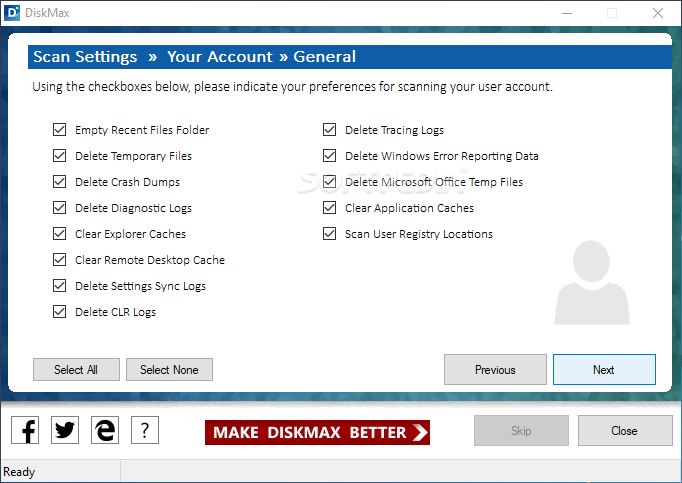This screenshot has width=682, height=483.
Task: Uncheck Empty Recent Files Folder
Action: (60, 130)
